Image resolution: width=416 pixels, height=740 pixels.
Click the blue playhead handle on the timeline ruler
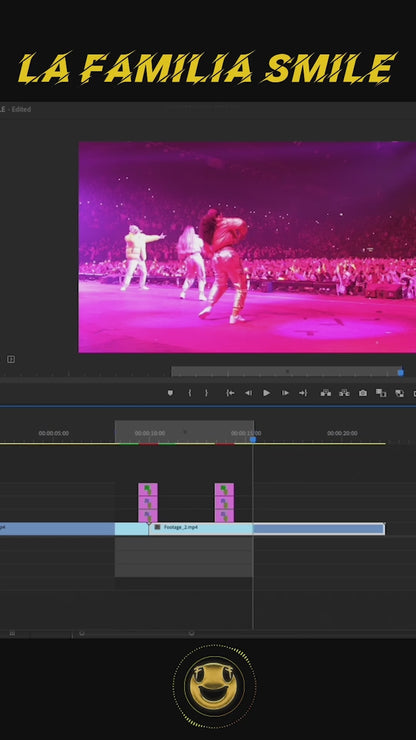(x=253, y=439)
